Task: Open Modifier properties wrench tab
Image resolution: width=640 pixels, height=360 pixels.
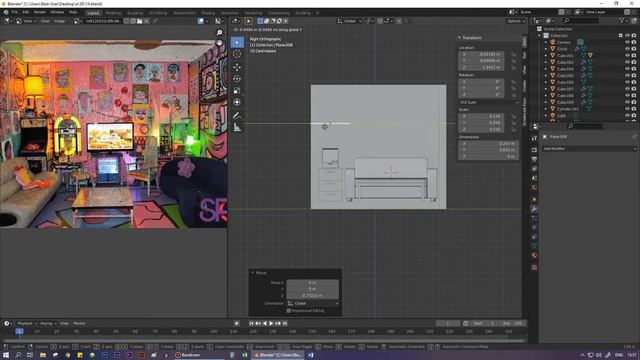Action: [534, 209]
